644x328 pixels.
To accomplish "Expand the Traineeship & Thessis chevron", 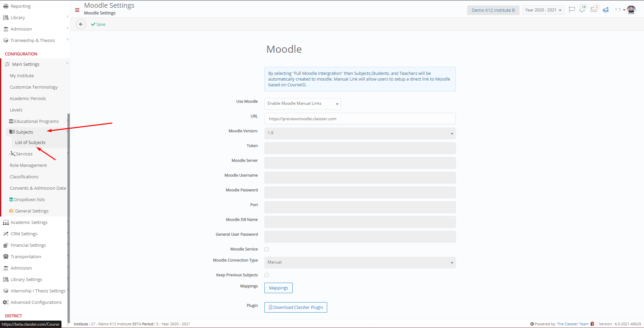I will coord(67,40).
